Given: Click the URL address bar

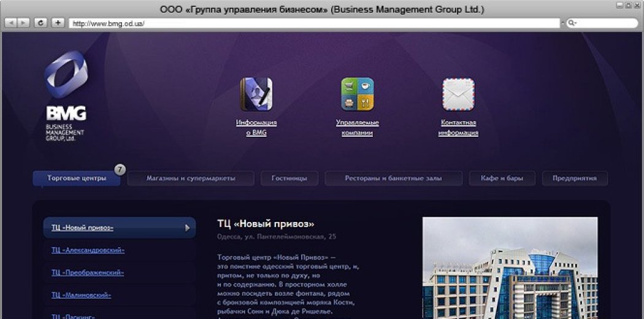Looking at the screenshot, I should pos(313,23).
